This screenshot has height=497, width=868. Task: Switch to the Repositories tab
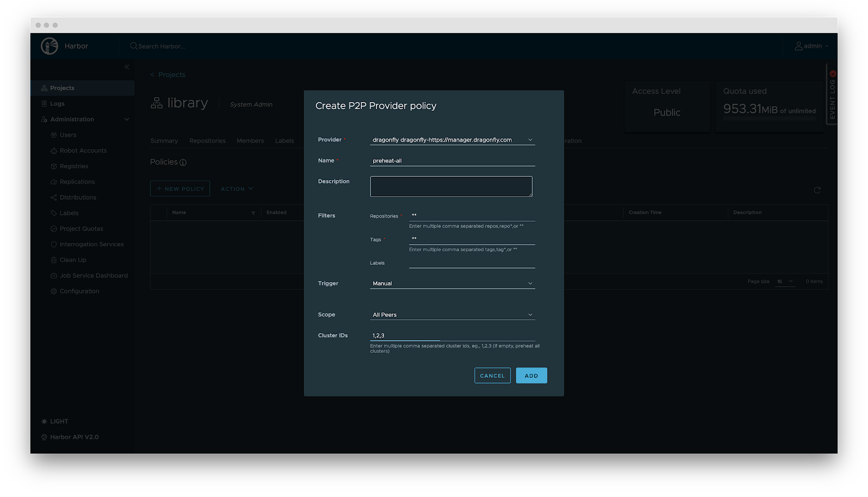point(207,141)
